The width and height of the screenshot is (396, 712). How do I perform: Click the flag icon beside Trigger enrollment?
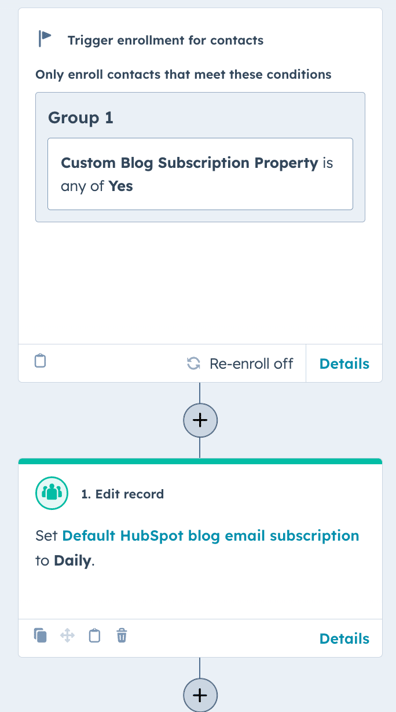(x=45, y=39)
